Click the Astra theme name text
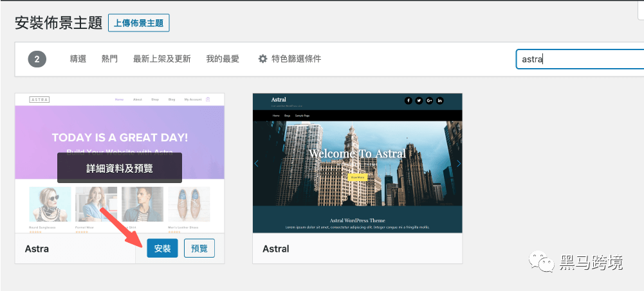The width and height of the screenshot is (644, 291). pyautogui.click(x=37, y=249)
